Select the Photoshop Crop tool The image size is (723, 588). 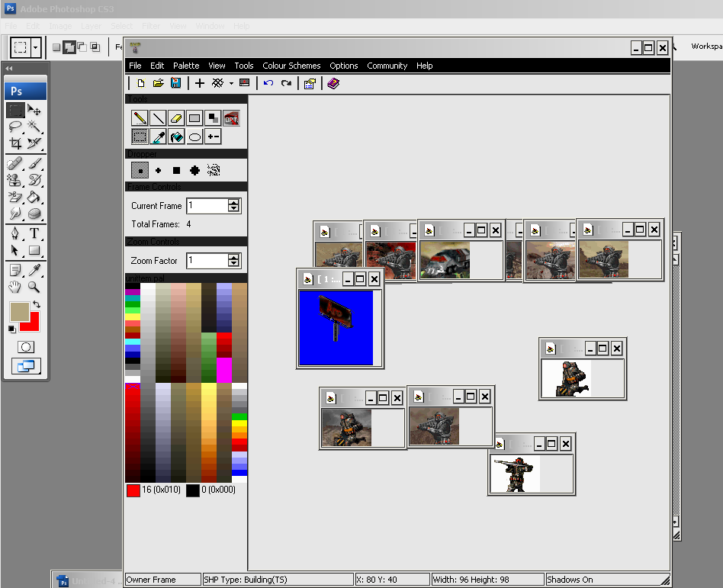pyautogui.click(x=15, y=143)
